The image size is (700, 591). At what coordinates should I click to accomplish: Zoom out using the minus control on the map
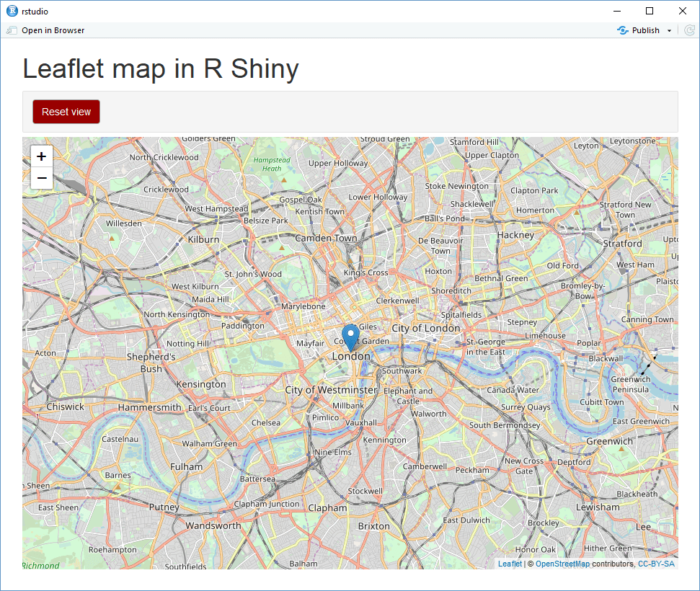tap(41, 177)
